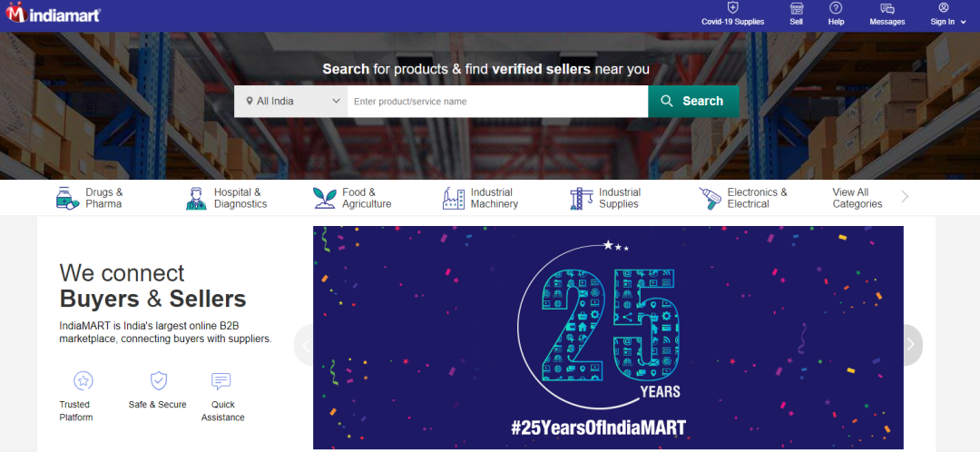Click the IndiaMART logo
Image resolution: width=980 pixels, height=452 pixels.
point(54,15)
